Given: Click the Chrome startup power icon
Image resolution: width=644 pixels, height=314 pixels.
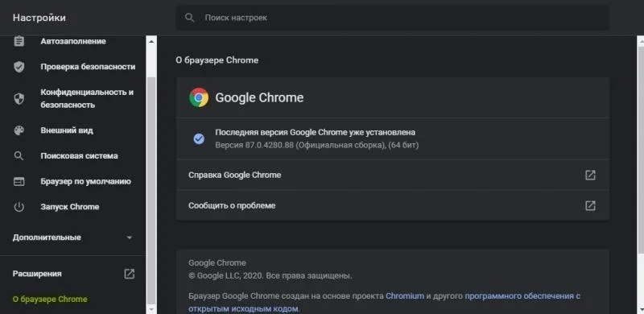Looking at the screenshot, I should coord(19,207).
